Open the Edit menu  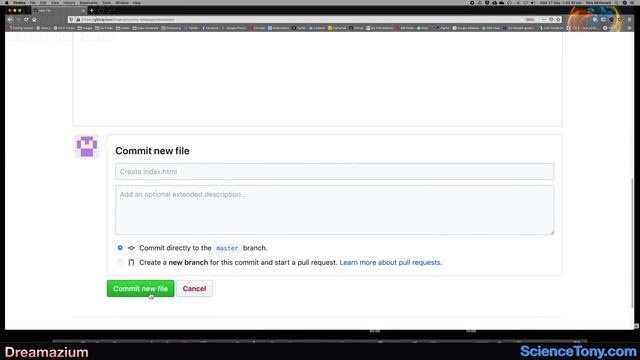[43, 2]
